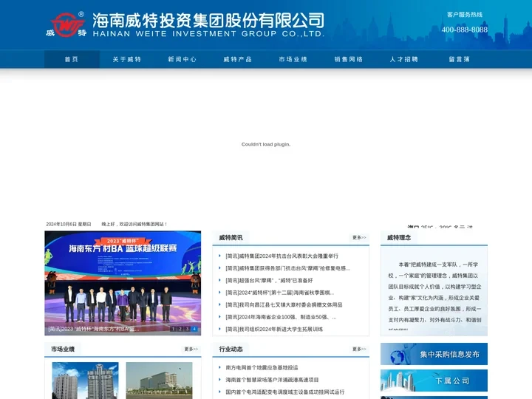
Task: Click the 400-888-8088 hotline number
Action: tap(465, 30)
